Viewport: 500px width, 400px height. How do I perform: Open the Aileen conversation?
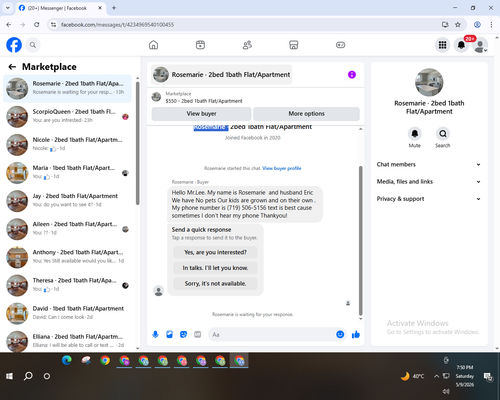[67, 229]
